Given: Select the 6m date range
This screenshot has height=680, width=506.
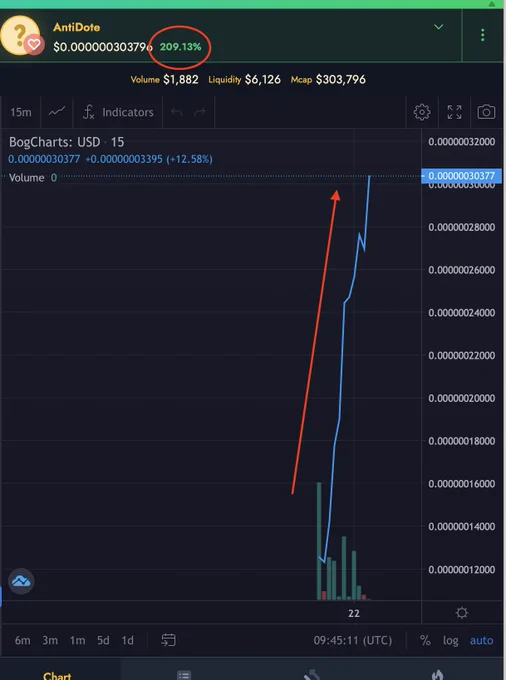Looking at the screenshot, I should [23, 640].
